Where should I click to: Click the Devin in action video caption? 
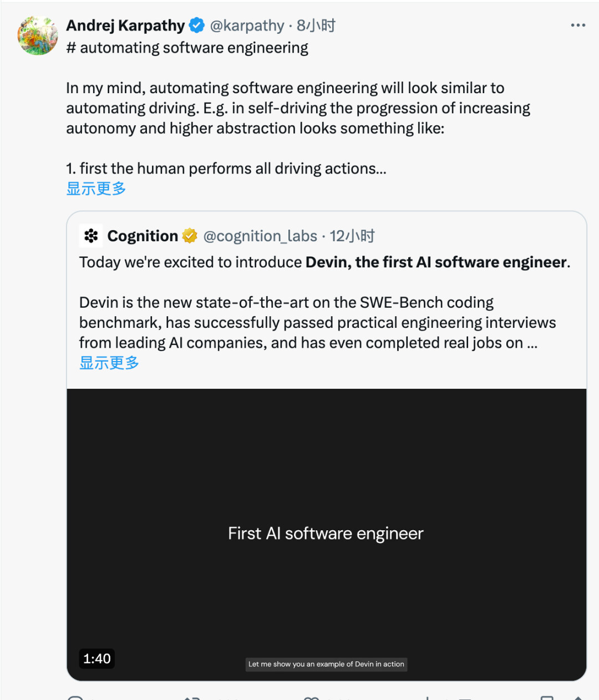click(326, 664)
